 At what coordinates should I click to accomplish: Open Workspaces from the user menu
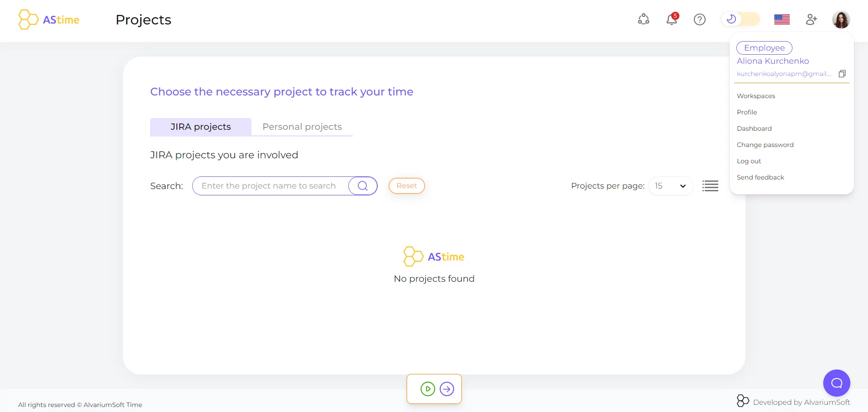[x=756, y=96]
